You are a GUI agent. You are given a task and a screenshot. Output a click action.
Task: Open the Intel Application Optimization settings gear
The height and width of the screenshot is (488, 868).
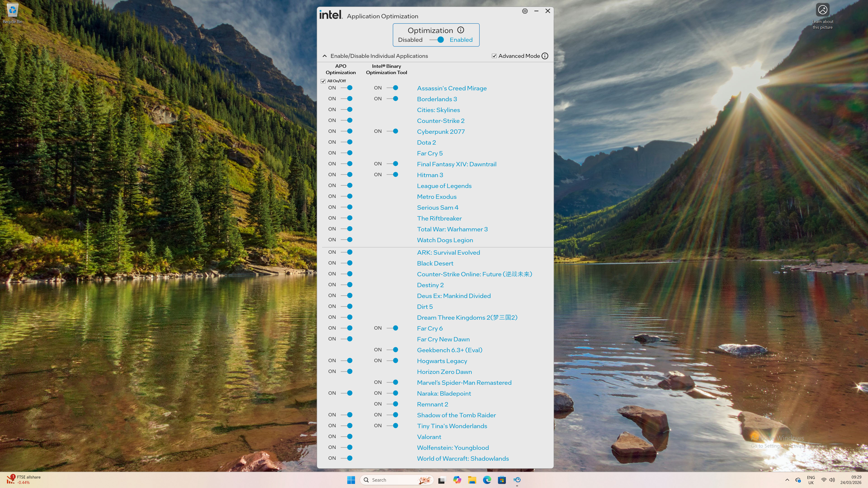(x=525, y=11)
